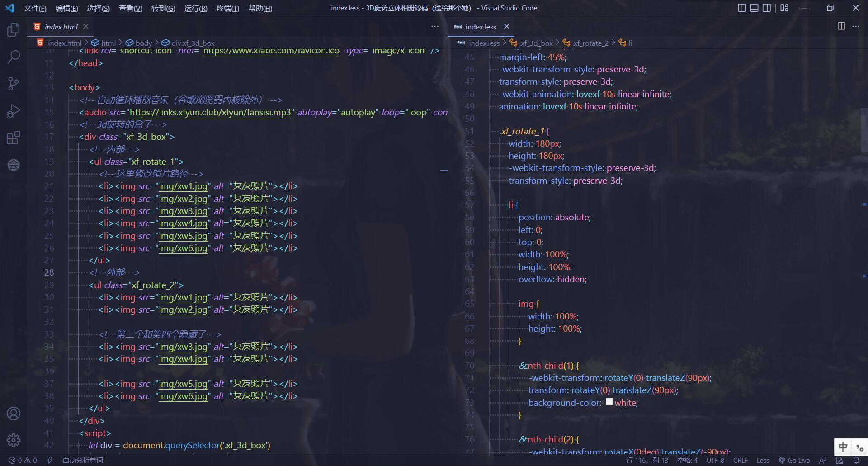This screenshot has height=466, width=868.
Task: Click the white color swatch
Action: click(x=609, y=402)
